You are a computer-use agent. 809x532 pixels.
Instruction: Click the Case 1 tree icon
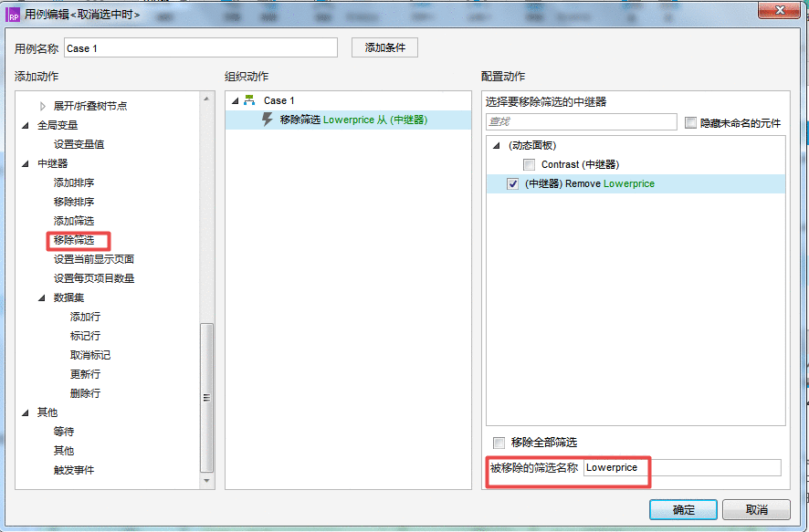tap(249, 100)
